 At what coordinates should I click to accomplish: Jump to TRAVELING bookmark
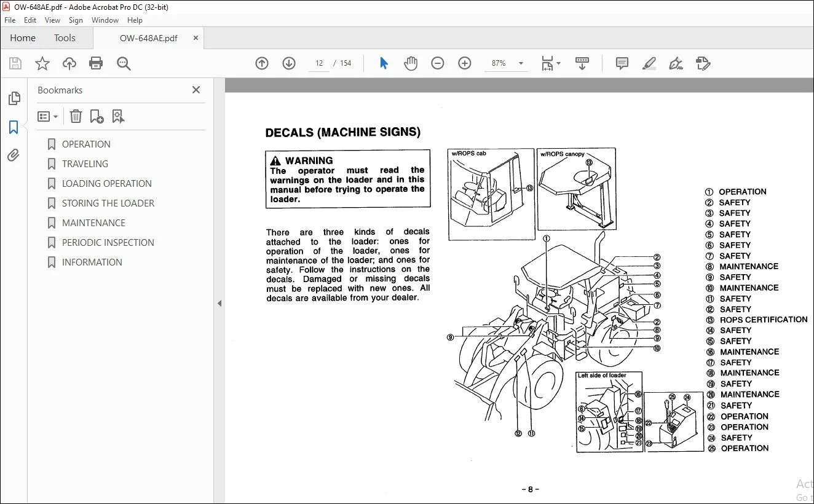(x=85, y=164)
